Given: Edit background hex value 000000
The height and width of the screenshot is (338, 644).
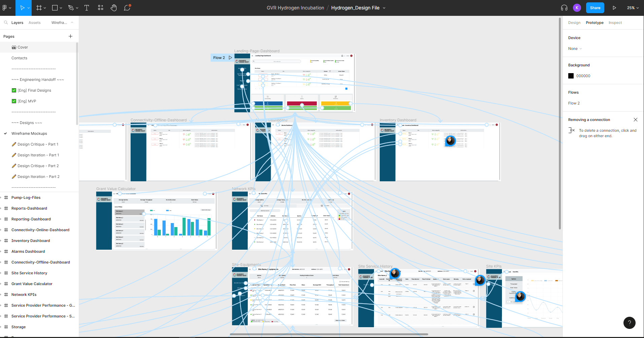Looking at the screenshot, I should point(583,76).
